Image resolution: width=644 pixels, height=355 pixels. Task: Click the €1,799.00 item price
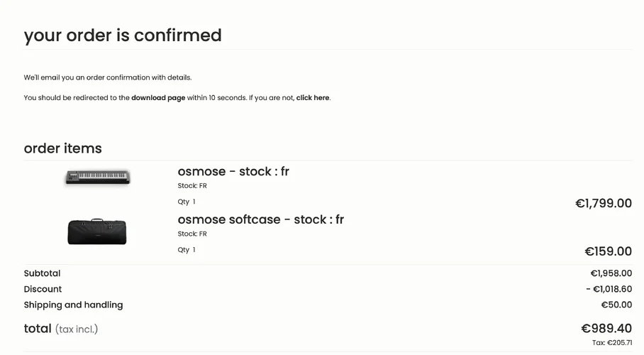603,204
